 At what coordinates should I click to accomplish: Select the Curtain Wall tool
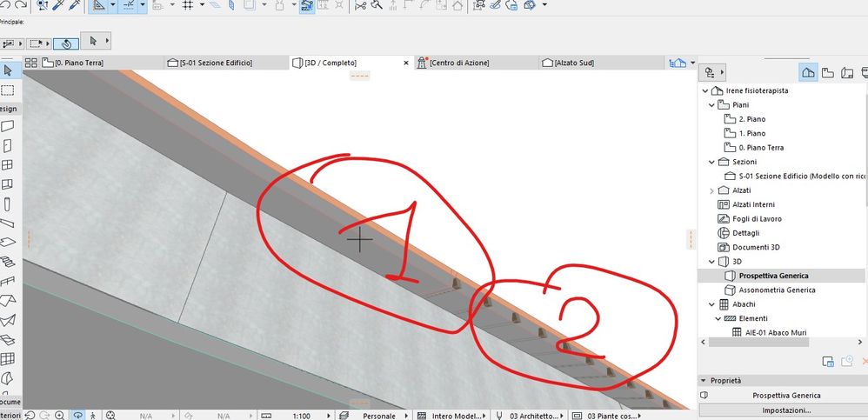pos(7,359)
